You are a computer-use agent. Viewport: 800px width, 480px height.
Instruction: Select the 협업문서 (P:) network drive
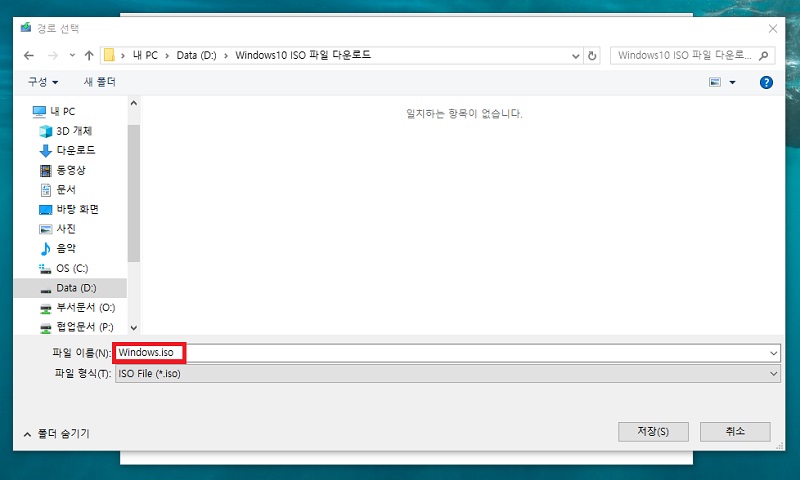point(77,327)
